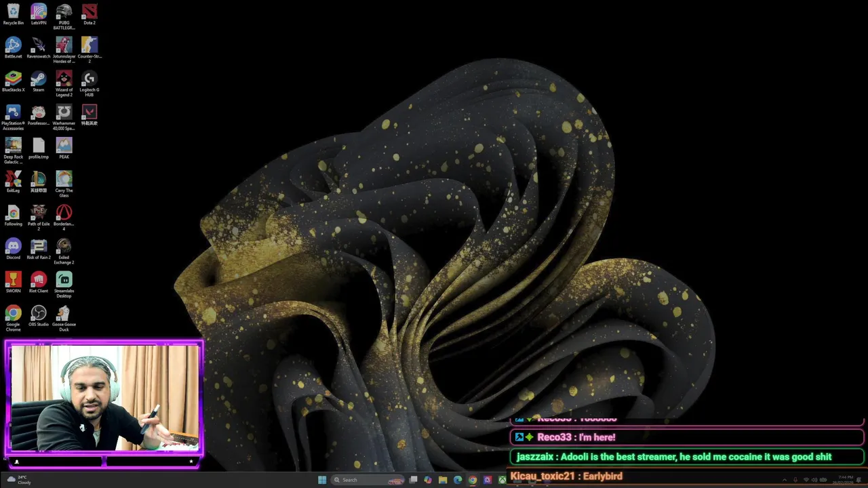Select the Path of Exile 2 shortcut
This screenshot has width=868, height=488.
pos(39,218)
